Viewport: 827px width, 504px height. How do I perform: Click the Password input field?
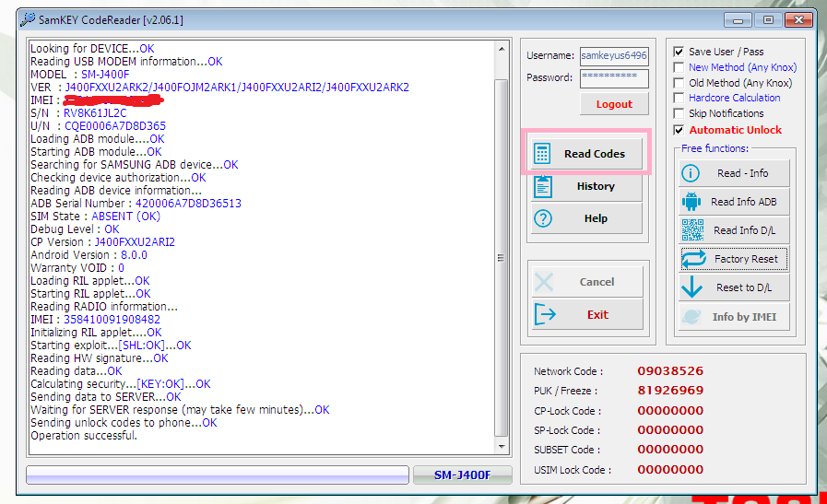614,78
